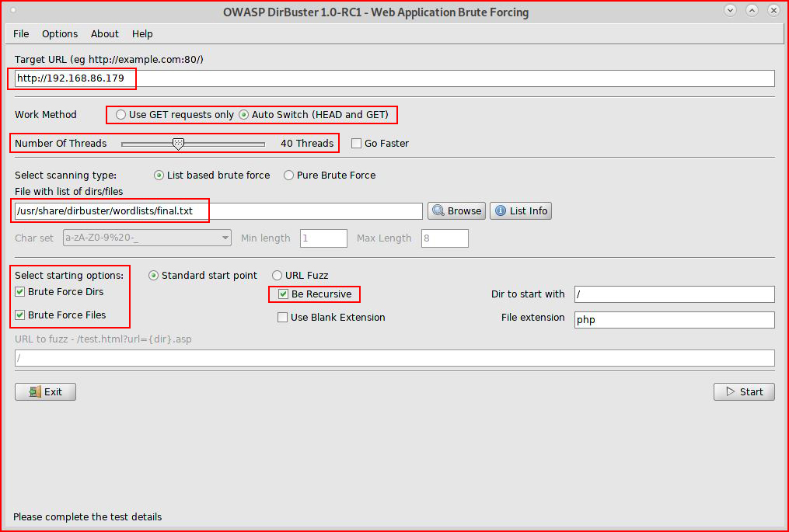Screen dimensions: 789x532
Task: Click the Dir to start with field
Action: 674,294
